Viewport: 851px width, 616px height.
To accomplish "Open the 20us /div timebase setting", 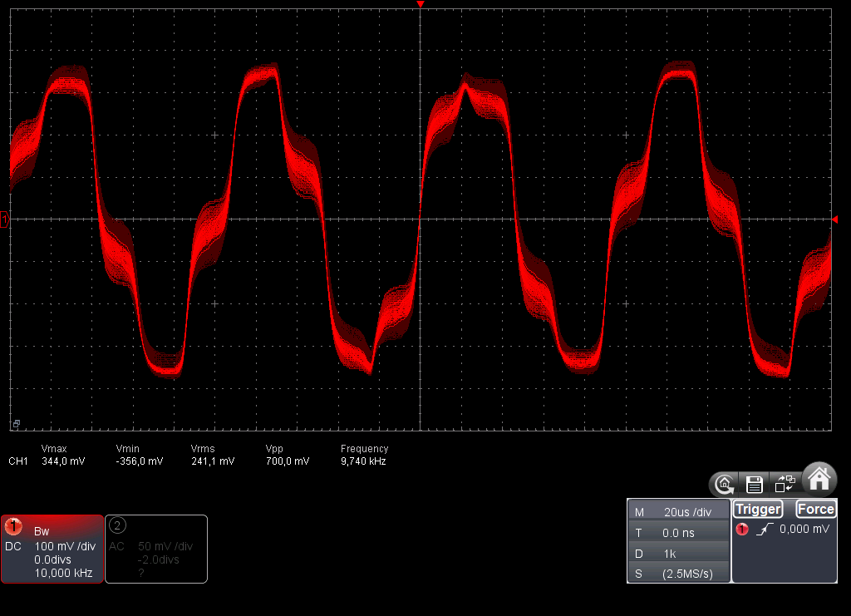I will [678, 512].
